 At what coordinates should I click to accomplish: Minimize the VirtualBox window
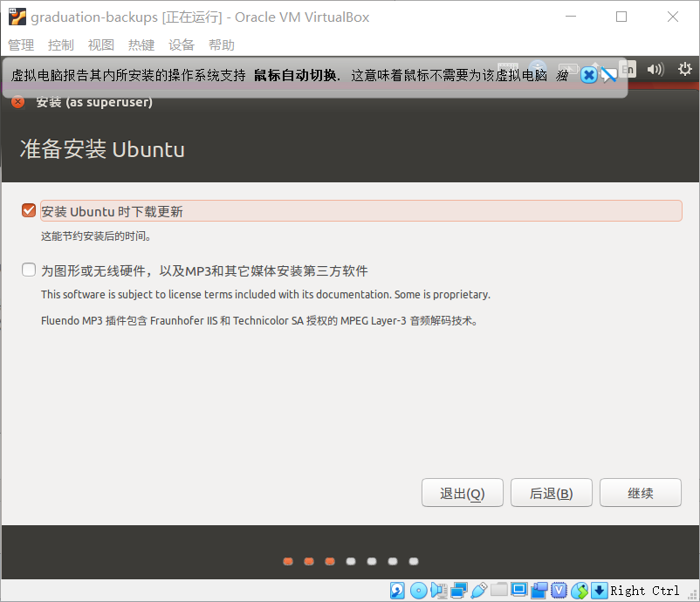(x=571, y=17)
